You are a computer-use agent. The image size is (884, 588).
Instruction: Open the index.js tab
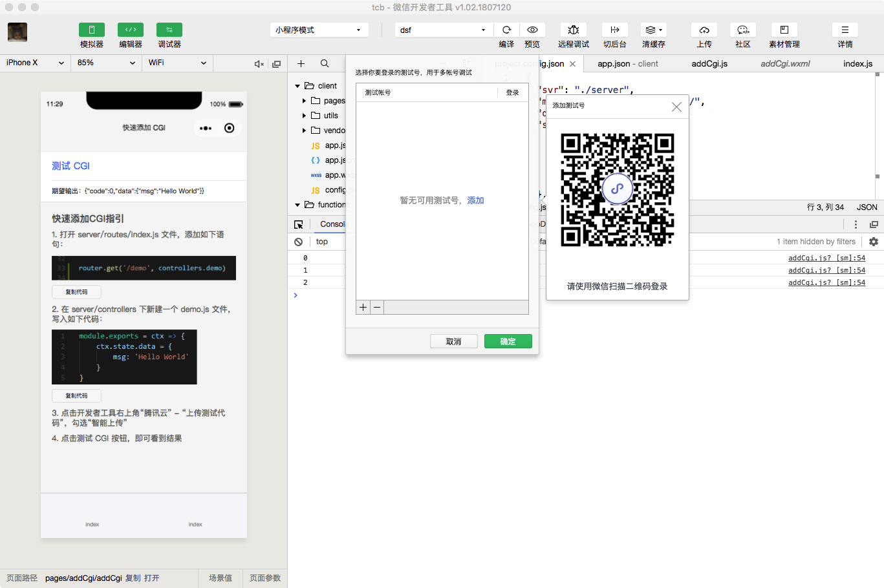(857, 63)
